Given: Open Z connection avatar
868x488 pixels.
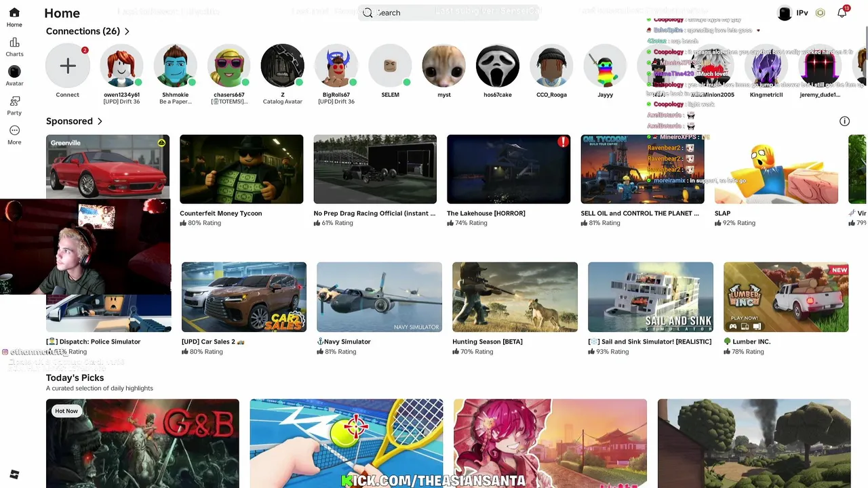Looking at the screenshot, I should pyautogui.click(x=283, y=66).
